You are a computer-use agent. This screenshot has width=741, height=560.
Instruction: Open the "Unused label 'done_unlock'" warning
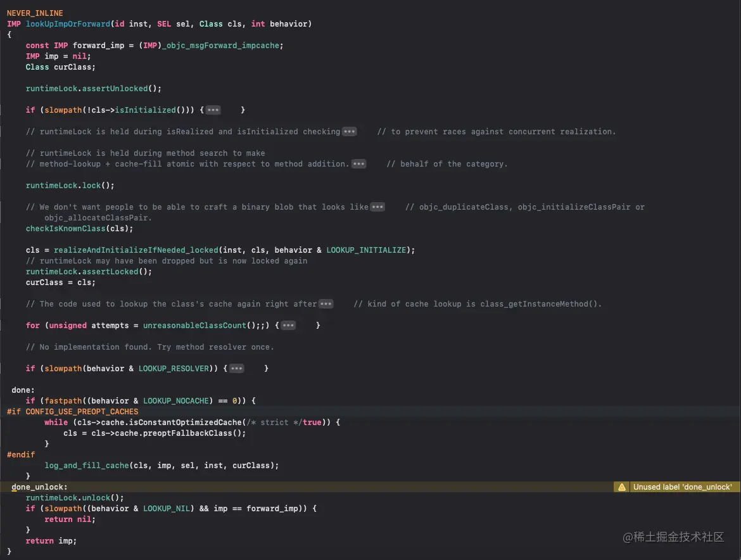[677, 487]
